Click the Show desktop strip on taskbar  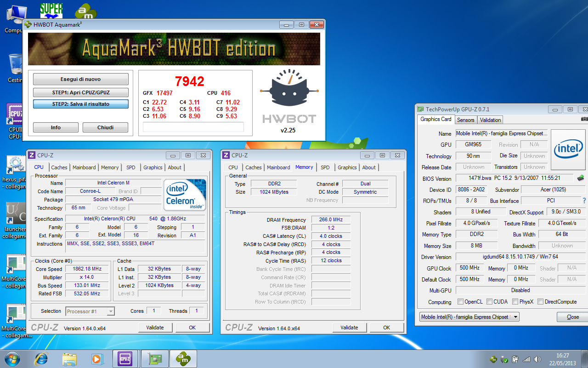585,359
